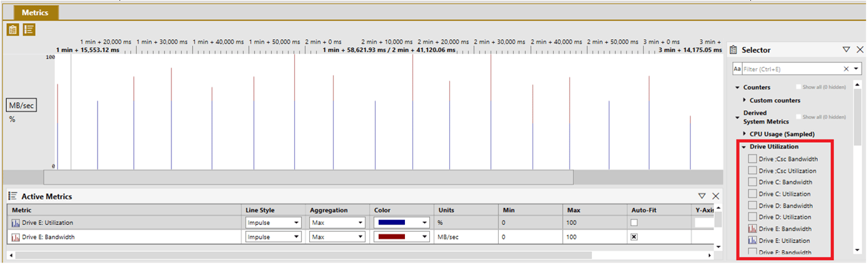Open Aggregation dropdown for Drive E: Bandwidth

click(x=337, y=237)
